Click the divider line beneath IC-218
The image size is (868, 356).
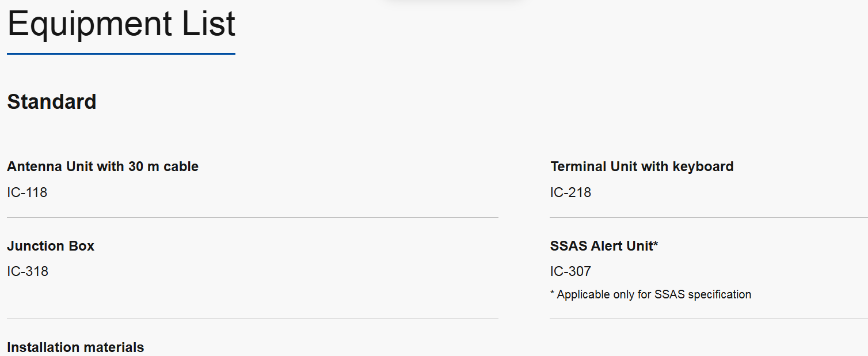pos(708,218)
